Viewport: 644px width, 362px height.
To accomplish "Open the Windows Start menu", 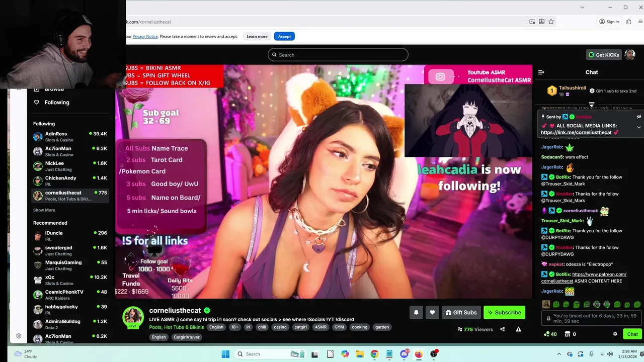I will click(225, 354).
